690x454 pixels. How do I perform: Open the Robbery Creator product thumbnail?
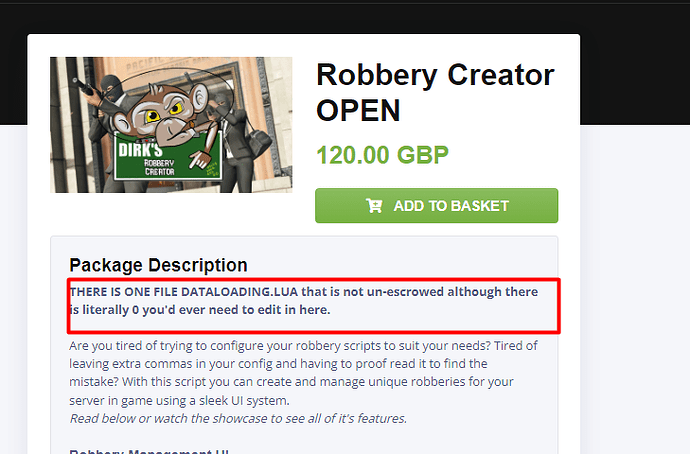[x=171, y=125]
